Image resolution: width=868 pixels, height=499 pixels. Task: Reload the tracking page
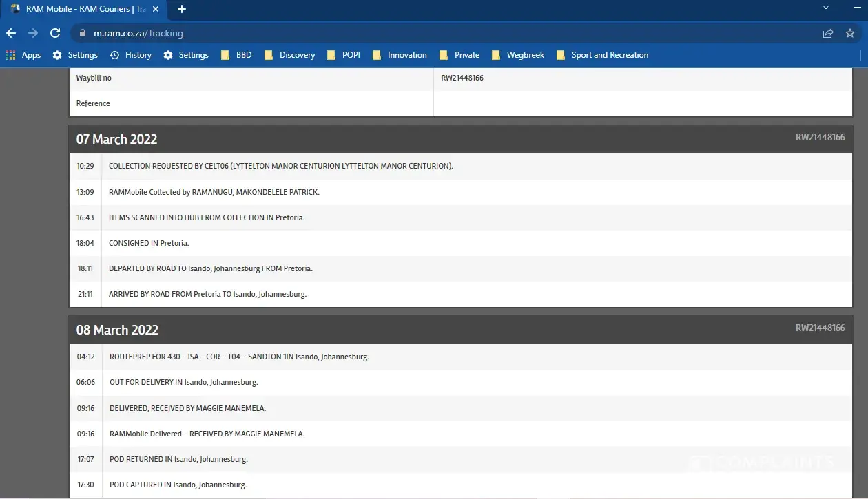point(55,33)
